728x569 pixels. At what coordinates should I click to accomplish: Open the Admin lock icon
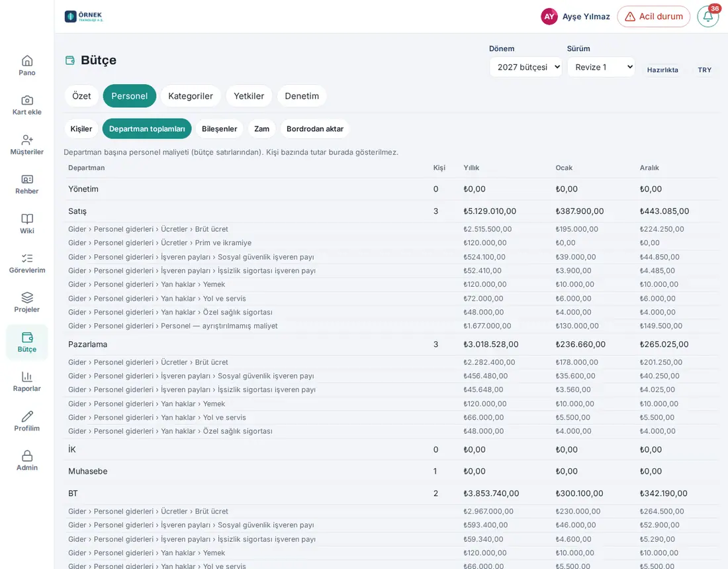click(27, 456)
